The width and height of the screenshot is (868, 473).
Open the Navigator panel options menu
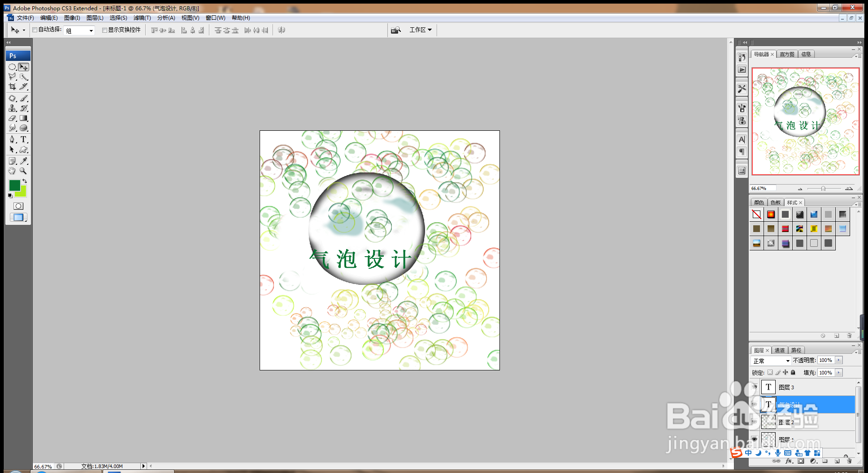point(858,56)
